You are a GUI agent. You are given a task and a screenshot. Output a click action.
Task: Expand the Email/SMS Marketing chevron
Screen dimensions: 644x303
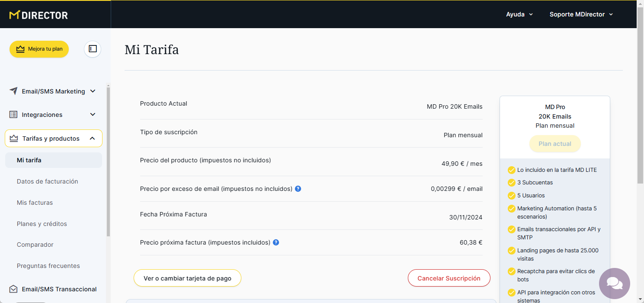click(93, 91)
